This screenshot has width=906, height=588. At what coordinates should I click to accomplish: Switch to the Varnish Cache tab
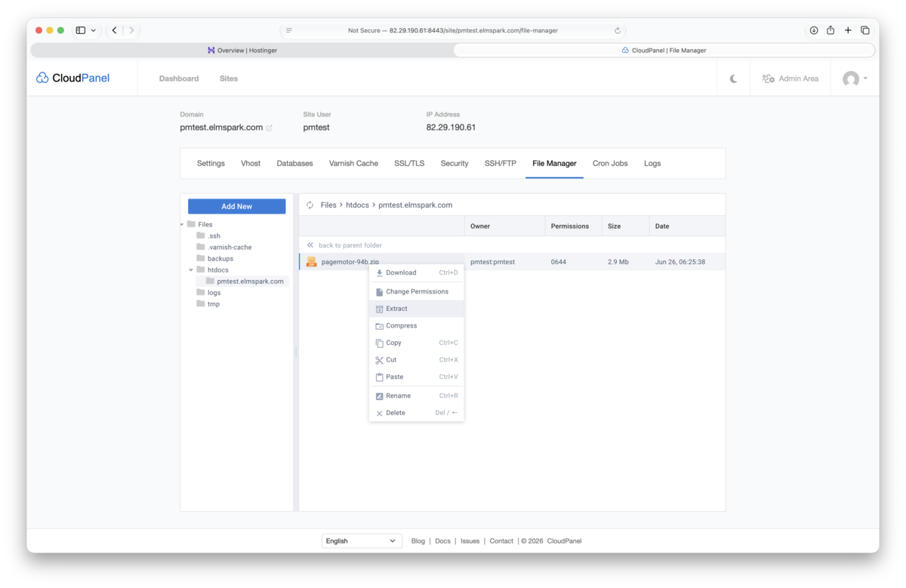coord(353,163)
